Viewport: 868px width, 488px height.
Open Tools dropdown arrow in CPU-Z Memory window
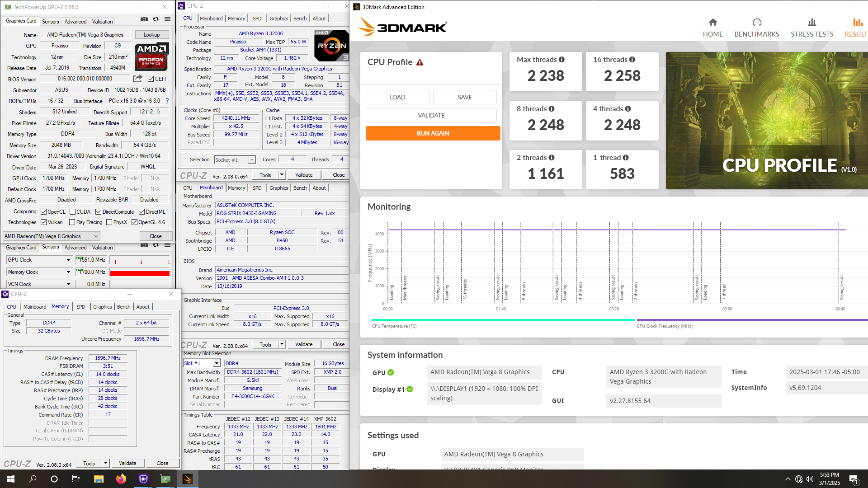tap(105, 463)
